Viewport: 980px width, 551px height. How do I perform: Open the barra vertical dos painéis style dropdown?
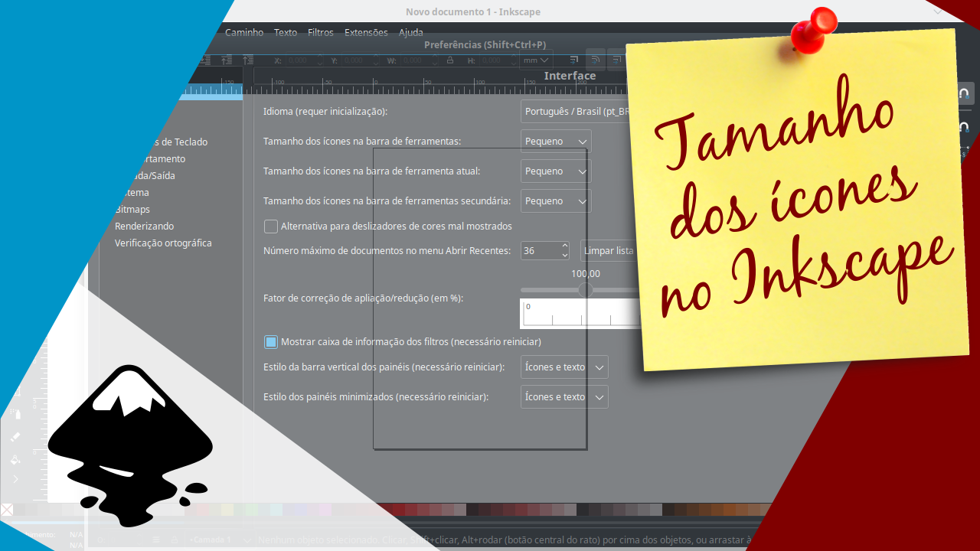click(x=564, y=367)
